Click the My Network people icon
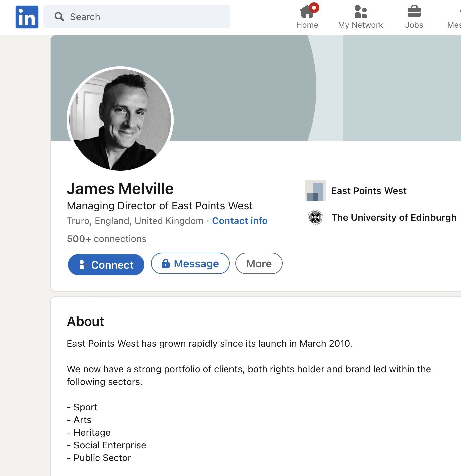 [x=361, y=12]
